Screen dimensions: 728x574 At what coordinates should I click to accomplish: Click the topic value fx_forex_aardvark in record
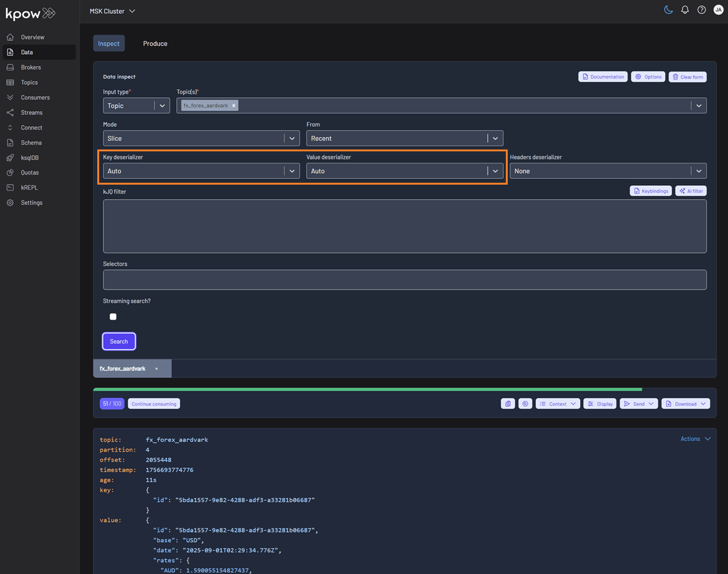177,440
